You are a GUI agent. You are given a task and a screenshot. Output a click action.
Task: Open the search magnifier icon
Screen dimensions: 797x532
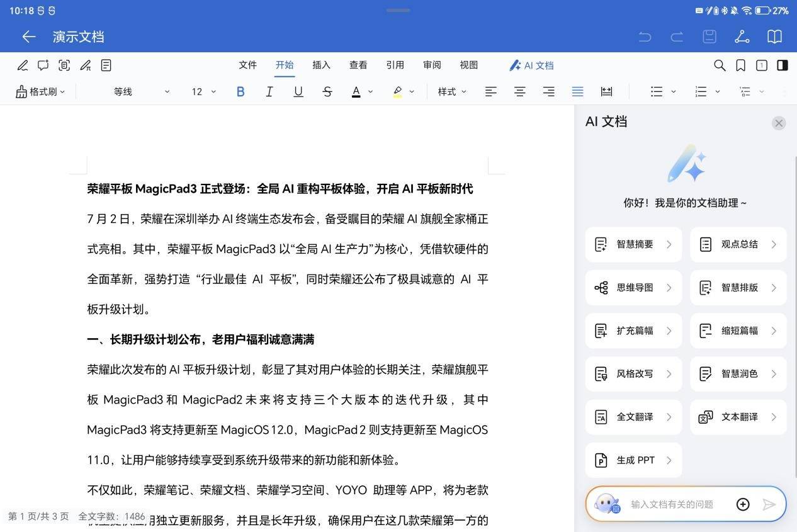tap(720, 65)
